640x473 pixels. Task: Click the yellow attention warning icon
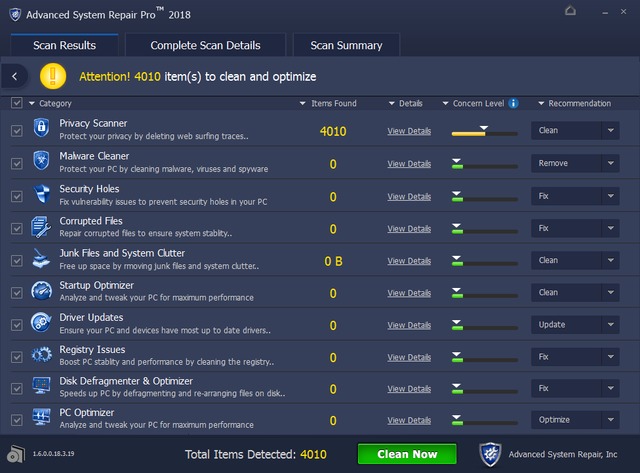pyautogui.click(x=53, y=76)
